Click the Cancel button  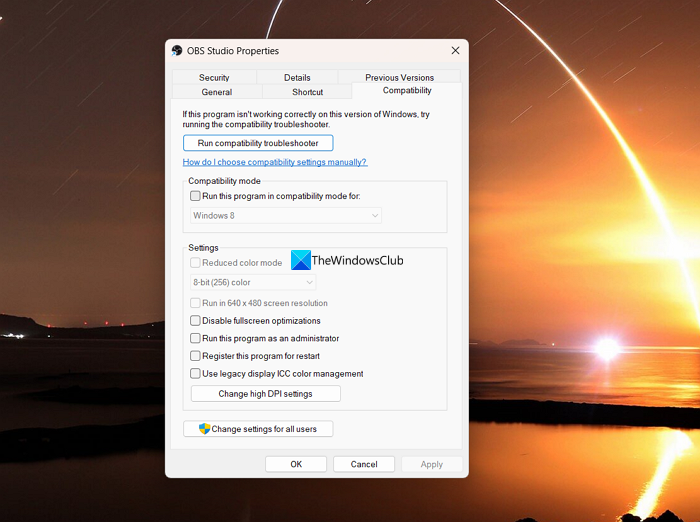coord(364,464)
